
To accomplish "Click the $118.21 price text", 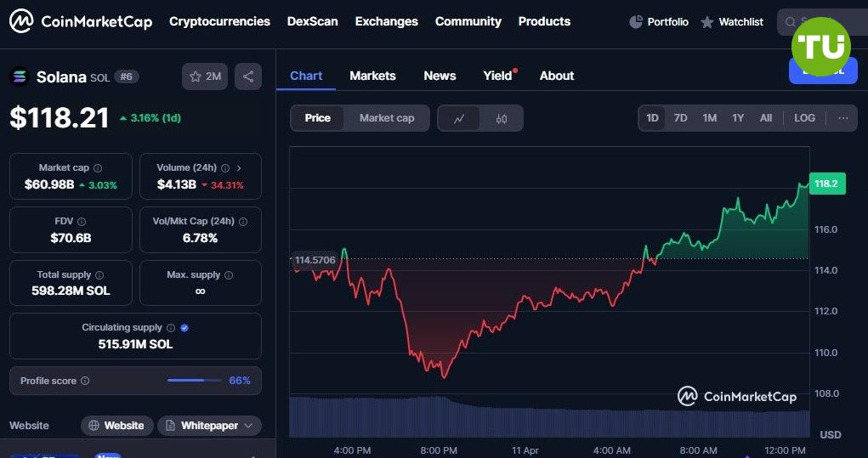I will pyautogui.click(x=60, y=118).
